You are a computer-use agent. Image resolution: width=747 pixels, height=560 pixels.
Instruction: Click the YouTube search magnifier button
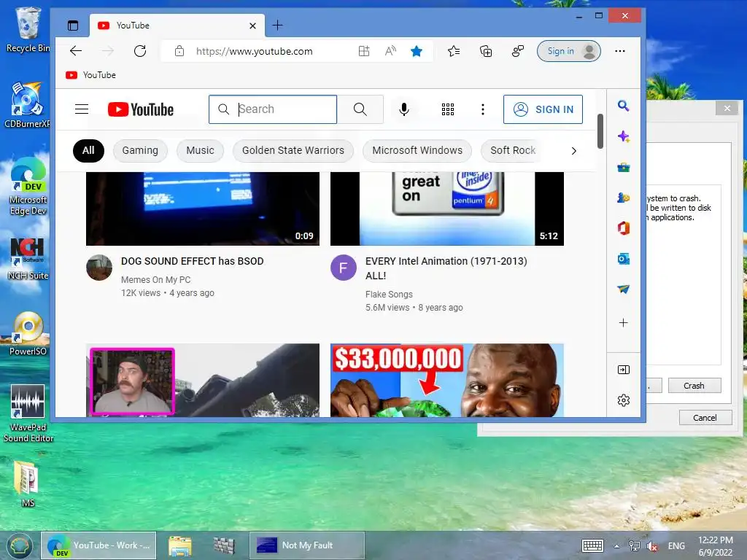click(x=360, y=109)
